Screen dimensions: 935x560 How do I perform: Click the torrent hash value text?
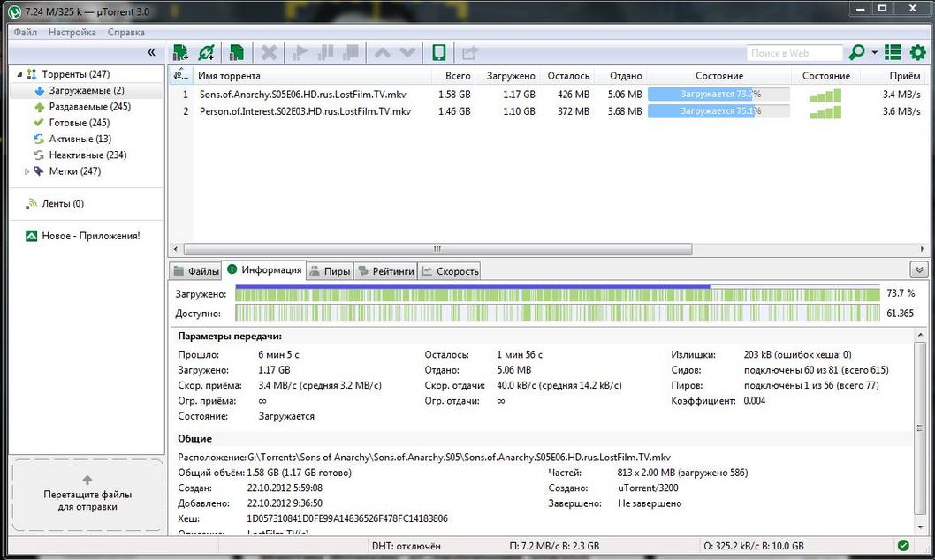pyautogui.click(x=347, y=518)
